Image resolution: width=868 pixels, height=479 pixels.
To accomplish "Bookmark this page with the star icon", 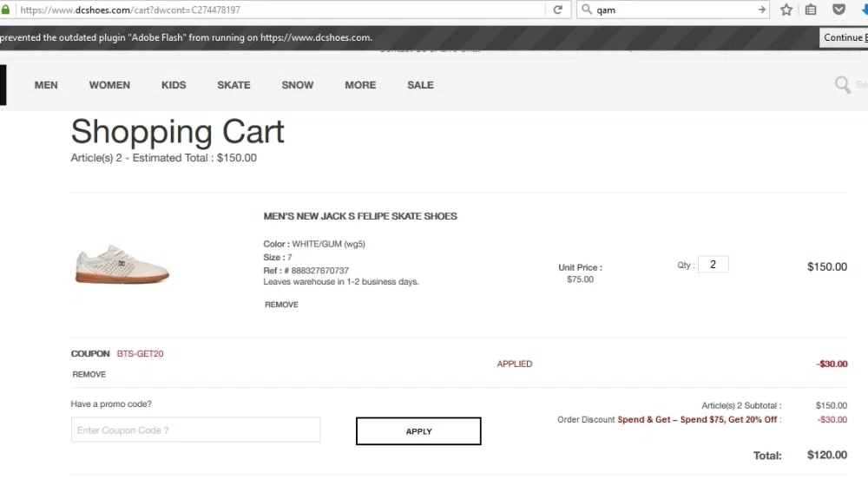I will click(786, 10).
